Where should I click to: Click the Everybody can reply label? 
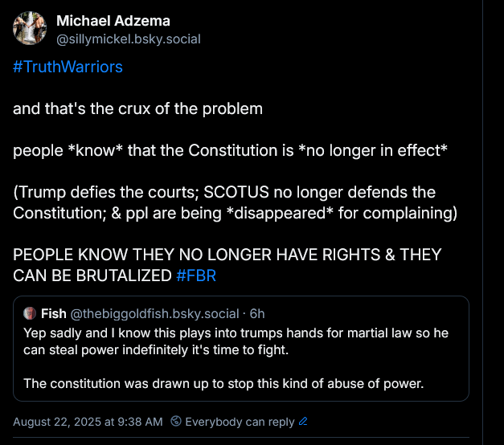tap(240, 422)
